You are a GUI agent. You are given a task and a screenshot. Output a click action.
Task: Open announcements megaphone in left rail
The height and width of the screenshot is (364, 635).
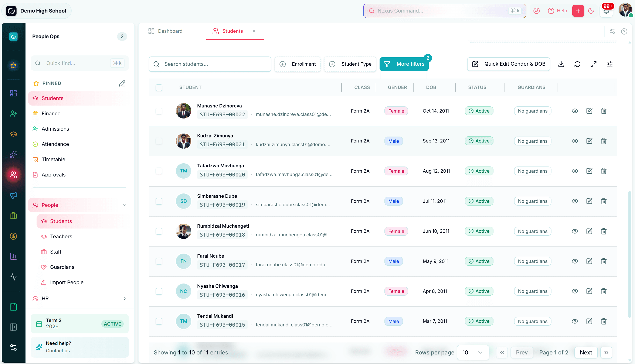point(13,195)
